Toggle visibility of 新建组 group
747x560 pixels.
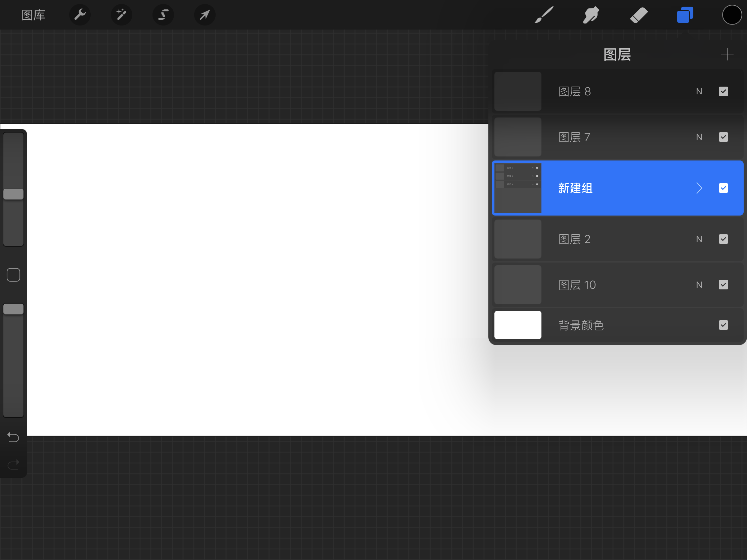tap(723, 188)
